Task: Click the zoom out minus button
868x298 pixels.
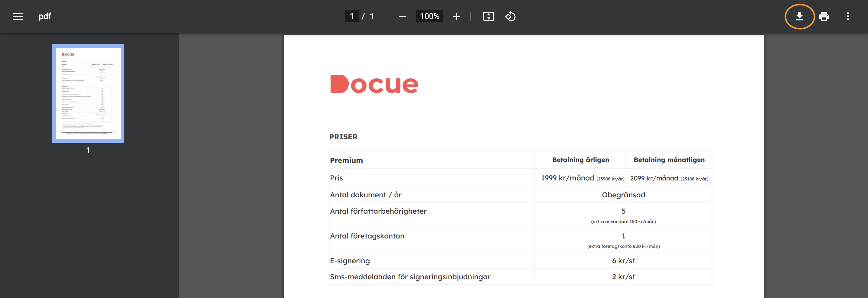Action: [402, 16]
